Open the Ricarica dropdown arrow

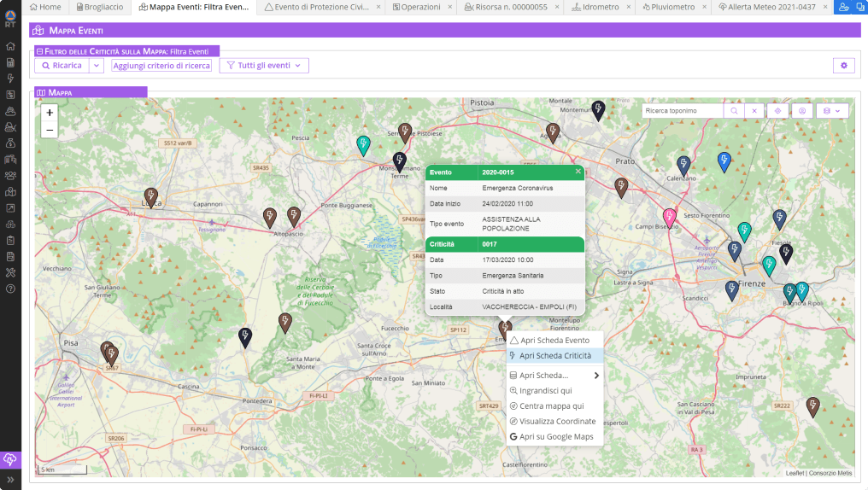click(x=97, y=65)
